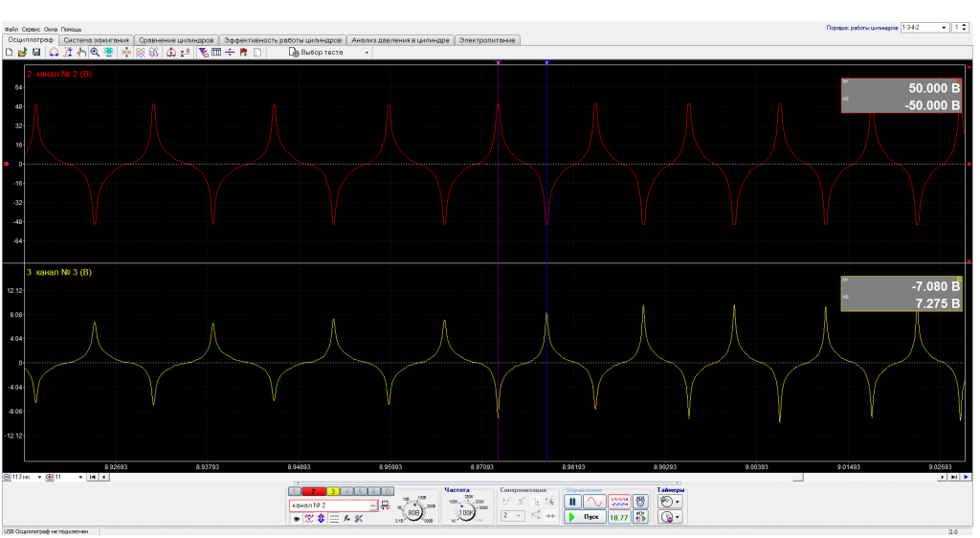Screen dimensions: 980x538
Task: Click the blank document icon beside red flag
Action: click(x=256, y=53)
